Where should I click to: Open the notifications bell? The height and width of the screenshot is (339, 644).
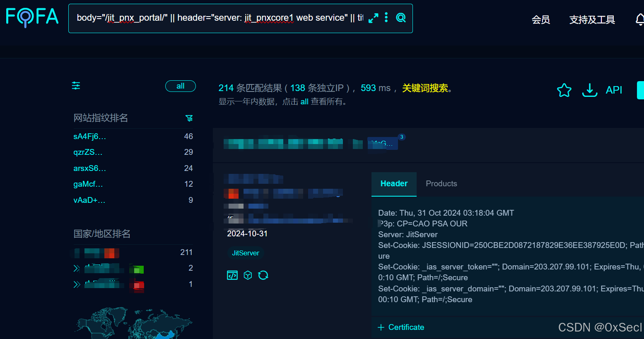coord(640,19)
